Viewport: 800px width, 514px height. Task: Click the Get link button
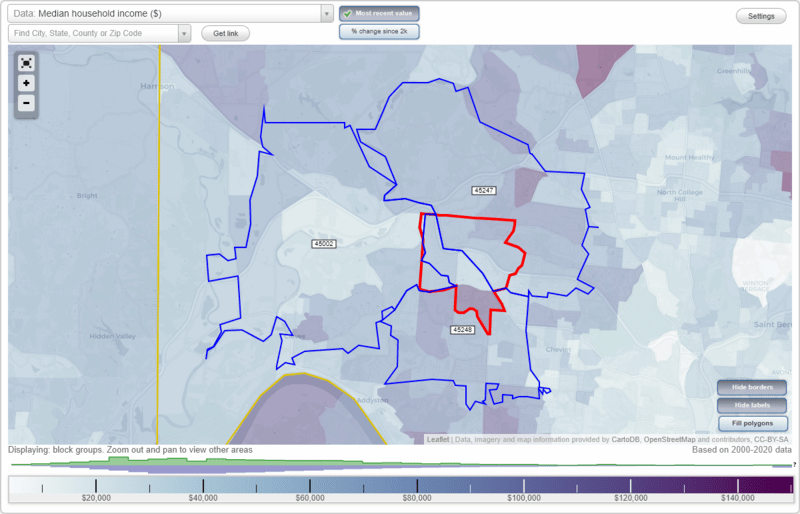click(x=226, y=34)
